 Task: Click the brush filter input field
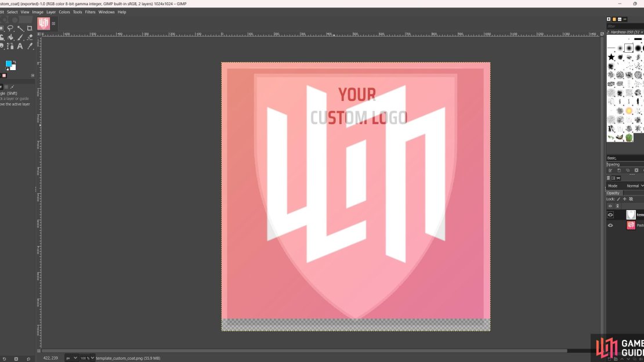pyautogui.click(x=625, y=26)
